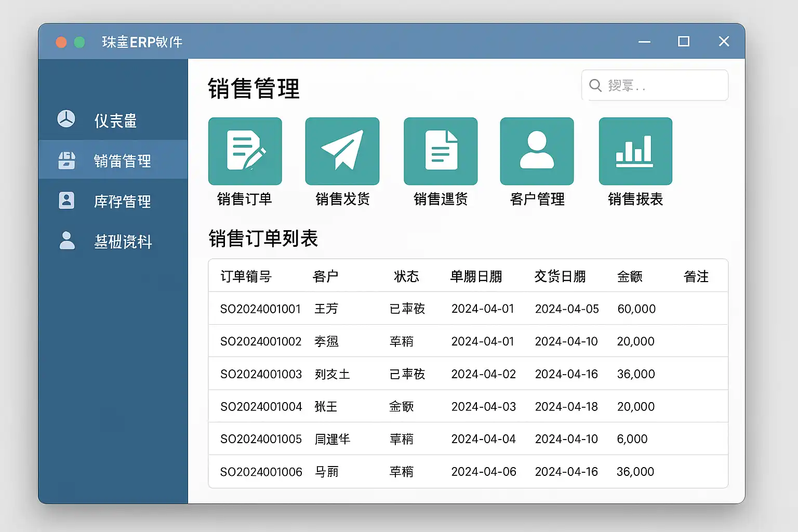Click the dashboard gauge icon in sidebar
The height and width of the screenshot is (532, 798).
click(66, 119)
